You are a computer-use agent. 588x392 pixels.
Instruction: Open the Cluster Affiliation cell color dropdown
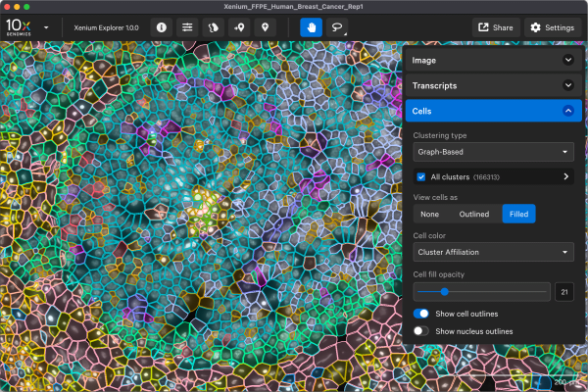click(494, 252)
